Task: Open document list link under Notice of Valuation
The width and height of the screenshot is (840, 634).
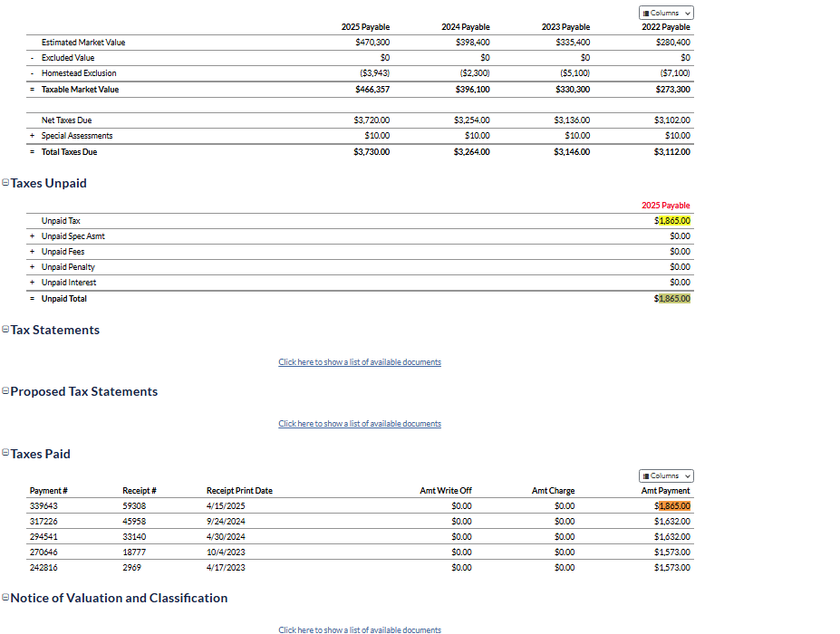Action: [x=360, y=629]
